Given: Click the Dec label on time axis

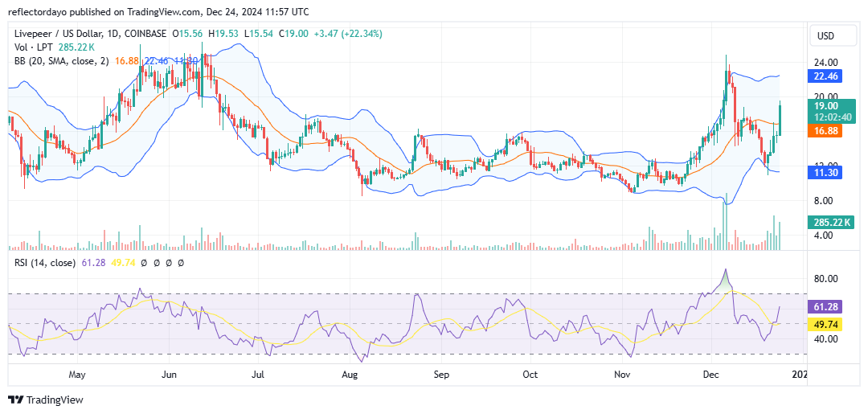Looking at the screenshot, I should coord(712,375).
